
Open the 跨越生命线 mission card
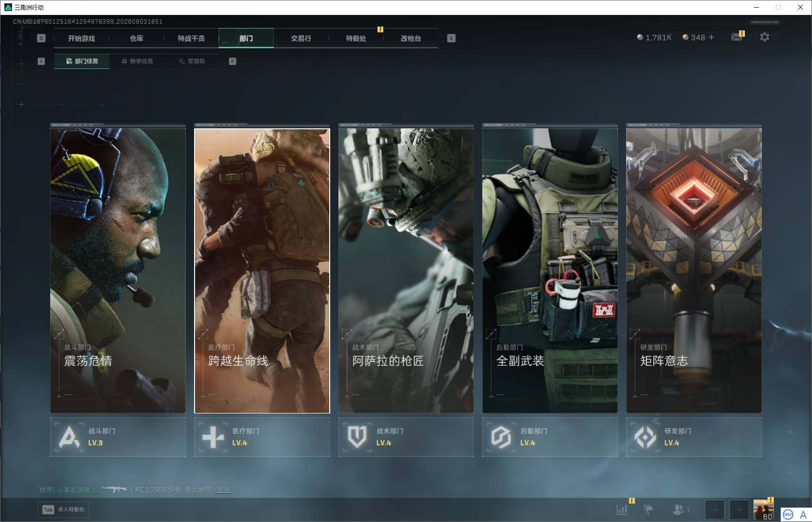click(x=262, y=271)
